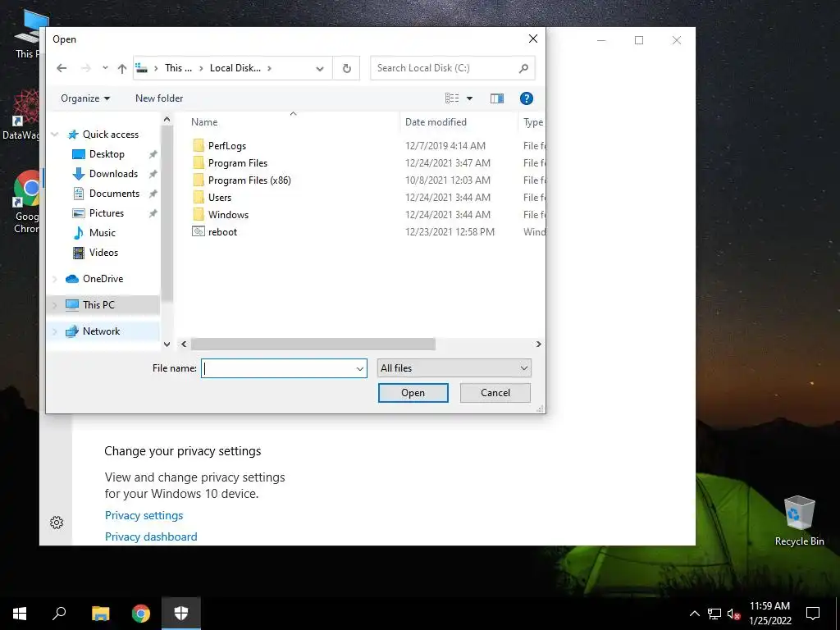
Task: Click the blue Help question mark icon
Action: click(526, 98)
